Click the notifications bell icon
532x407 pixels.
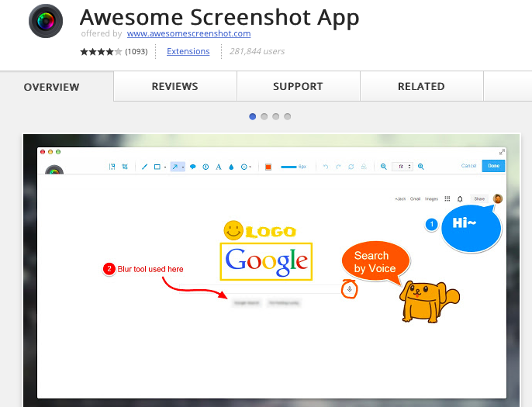pyautogui.click(x=460, y=198)
